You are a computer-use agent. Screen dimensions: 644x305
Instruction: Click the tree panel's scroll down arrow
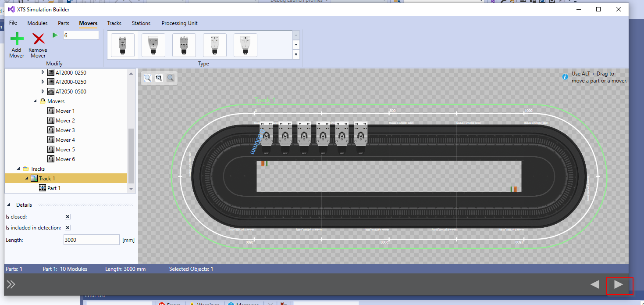131,189
